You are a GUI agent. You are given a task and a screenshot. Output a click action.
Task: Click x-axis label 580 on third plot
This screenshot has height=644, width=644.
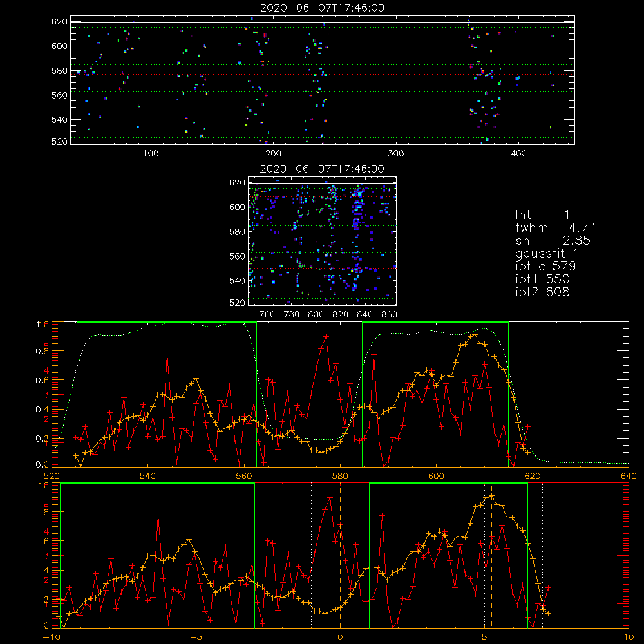click(340, 476)
